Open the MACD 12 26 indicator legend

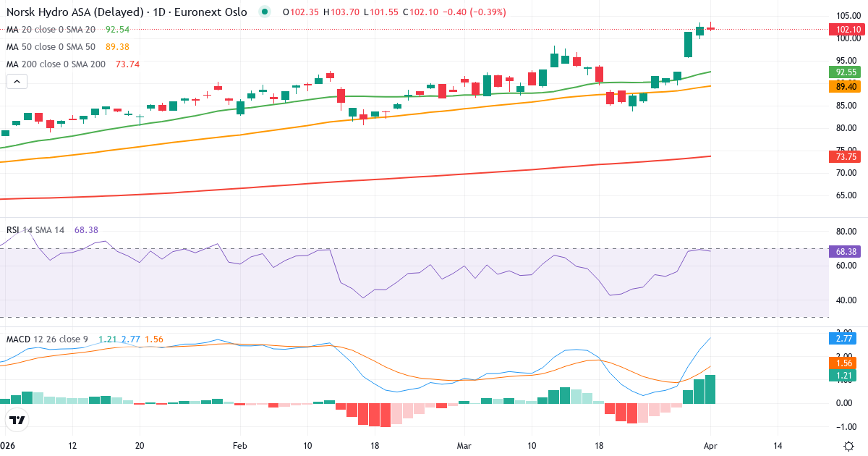tap(48, 339)
